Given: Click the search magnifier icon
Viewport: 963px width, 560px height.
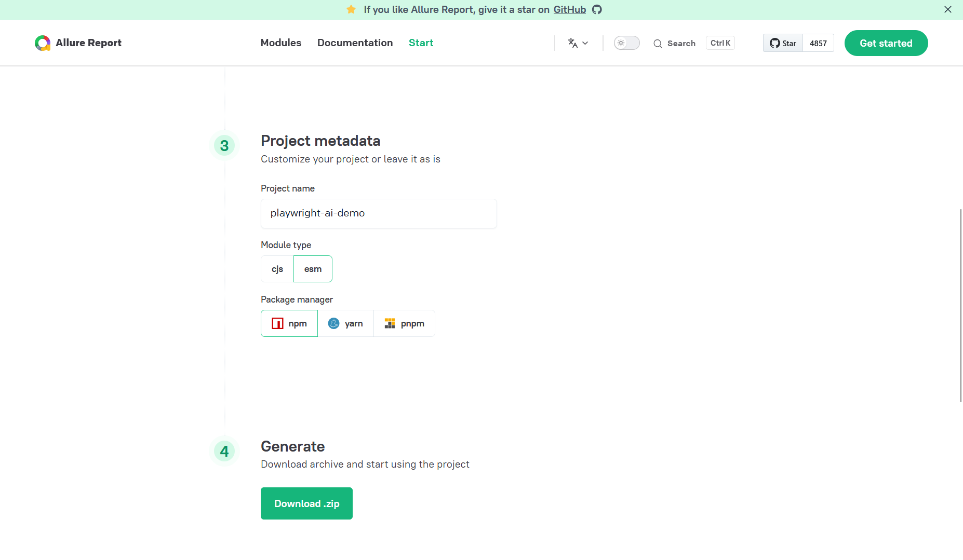Looking at the screenshot, I should click(x=658, y=44).
